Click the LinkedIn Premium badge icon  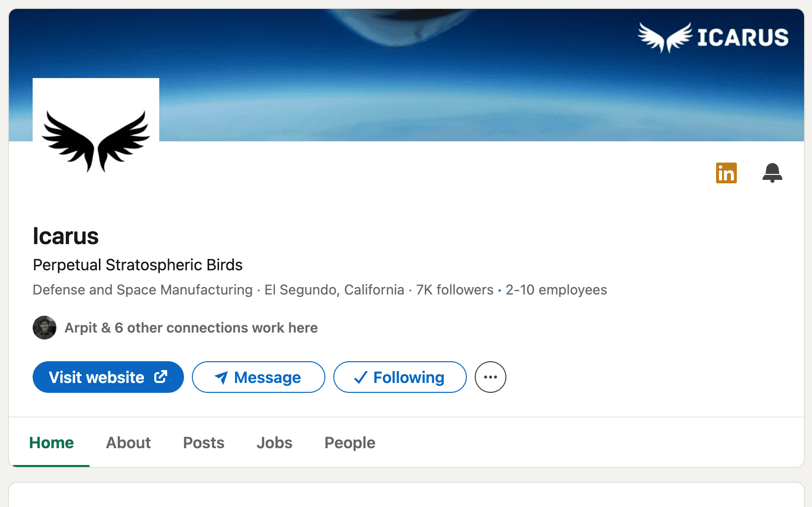pyautogui.click(x=726, y=173)
